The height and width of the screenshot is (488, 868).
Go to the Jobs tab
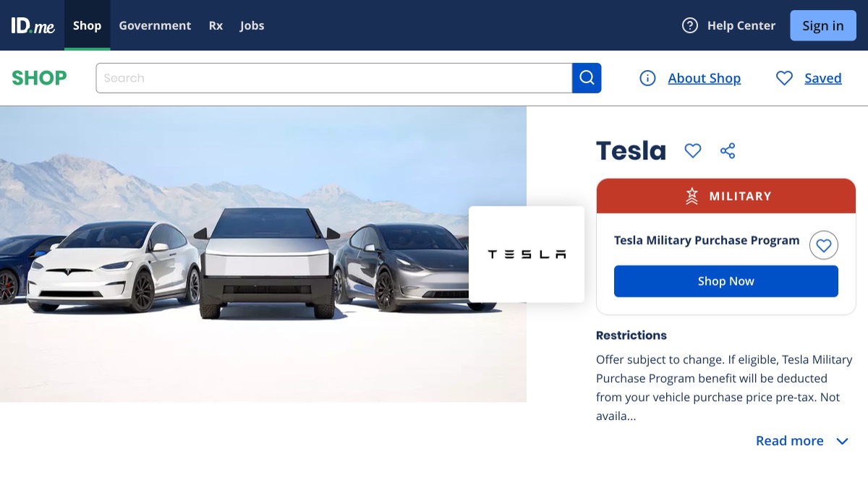coord(252,25)
